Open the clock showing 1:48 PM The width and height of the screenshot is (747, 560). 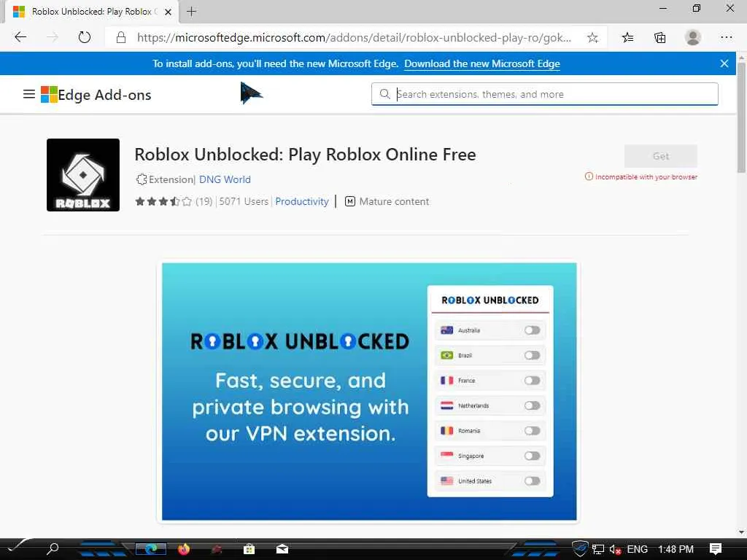675,549
